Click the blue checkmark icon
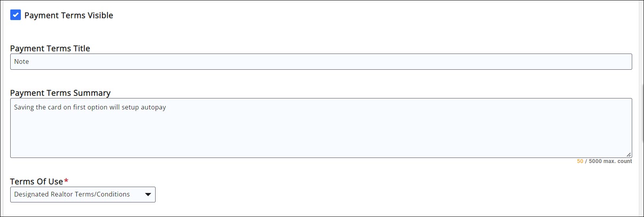 15,15
